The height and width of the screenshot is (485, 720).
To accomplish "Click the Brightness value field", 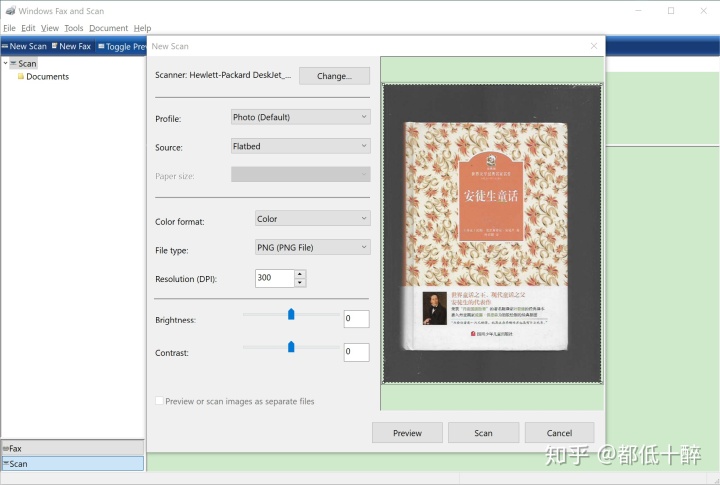I will (x=356, y=319).
